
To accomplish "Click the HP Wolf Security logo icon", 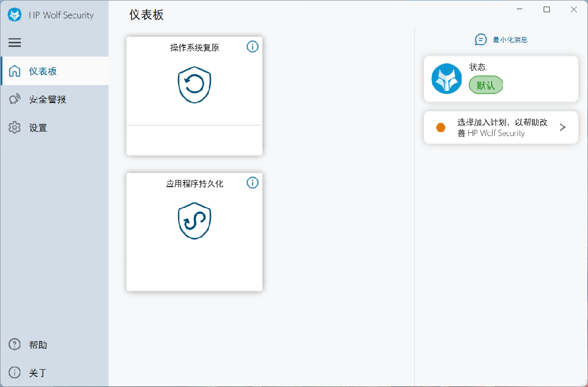I will click(15, 15).
